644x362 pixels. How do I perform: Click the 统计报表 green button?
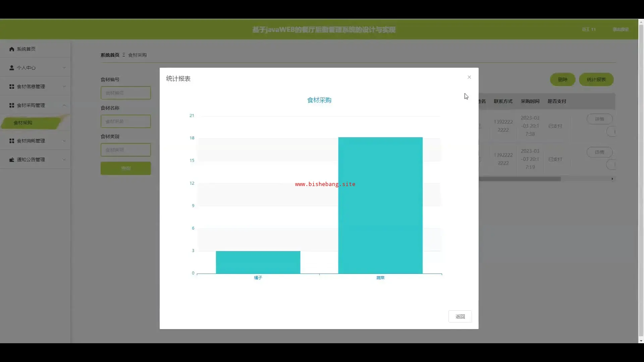pos(596,79)
